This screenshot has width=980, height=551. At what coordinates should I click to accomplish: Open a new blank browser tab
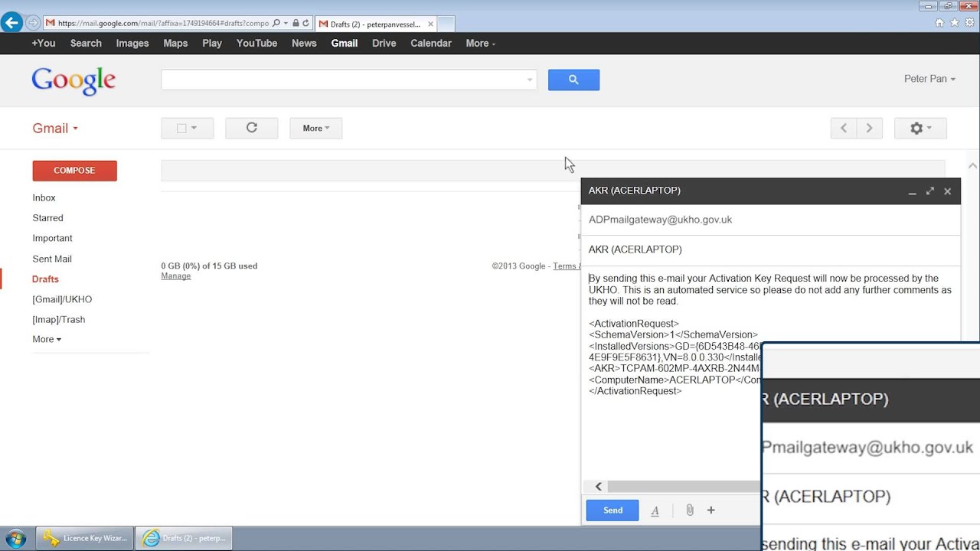click(446, 24)
